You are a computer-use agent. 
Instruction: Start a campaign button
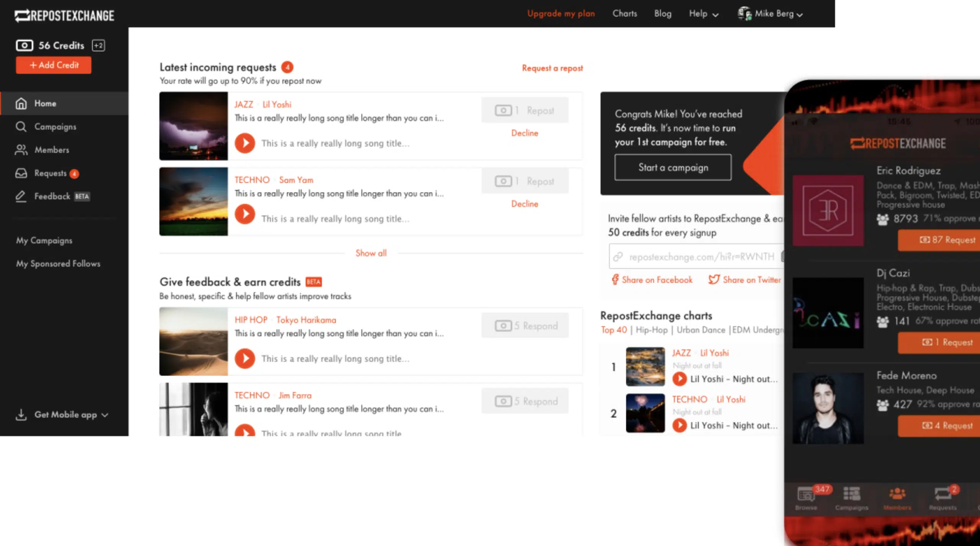[x=673, y=167]
